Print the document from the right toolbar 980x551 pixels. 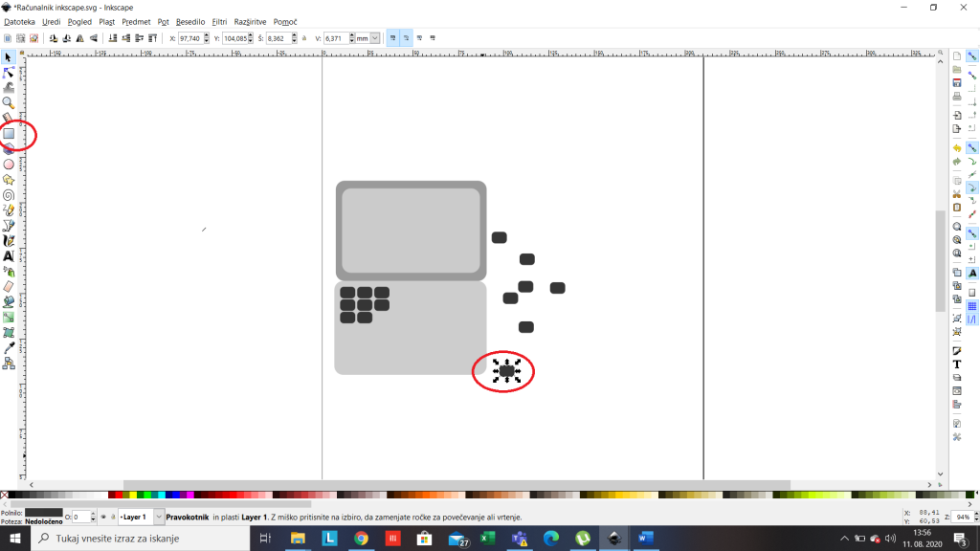point(957,97)
